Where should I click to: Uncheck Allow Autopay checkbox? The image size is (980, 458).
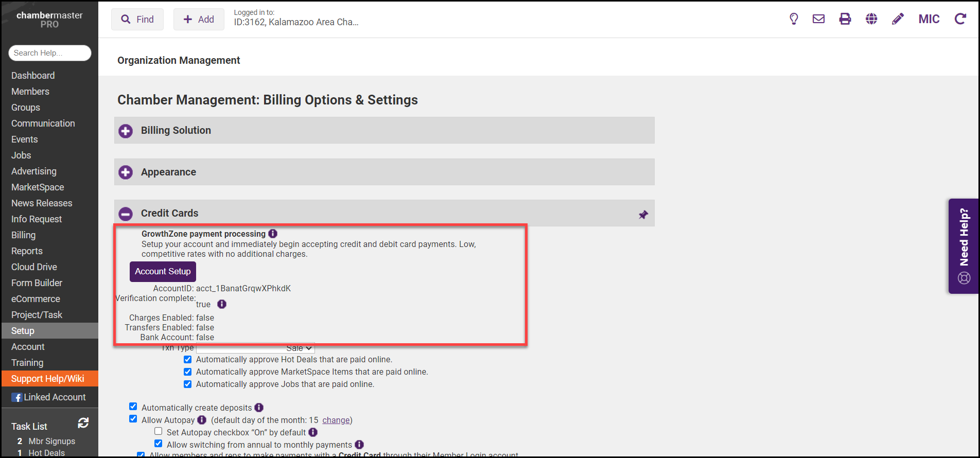[133, 419]
